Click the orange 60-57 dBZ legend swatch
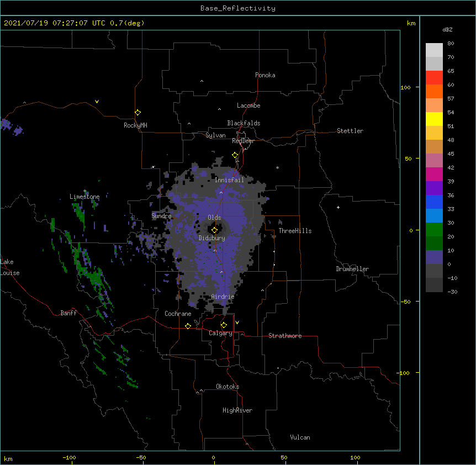476x465 pixels. [x=434, y=91]
